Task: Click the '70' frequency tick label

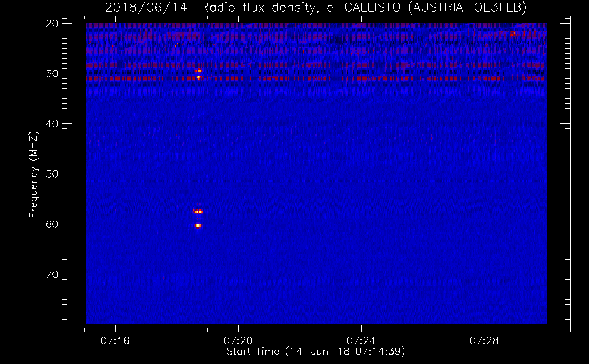Action: 52,274
